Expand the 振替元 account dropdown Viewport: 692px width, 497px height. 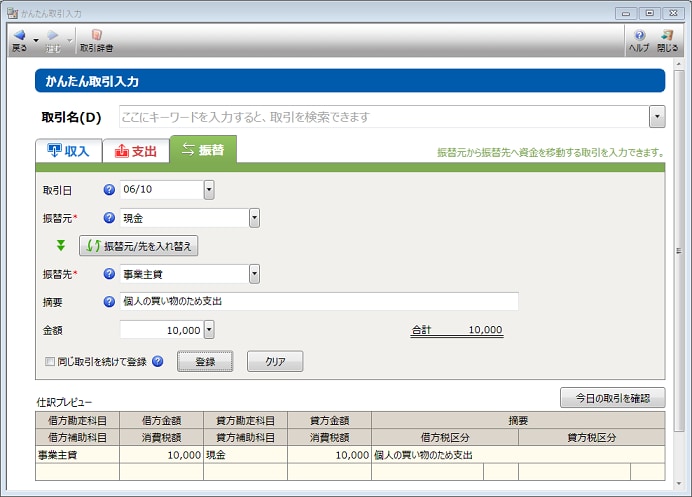(x=254, y=217)
